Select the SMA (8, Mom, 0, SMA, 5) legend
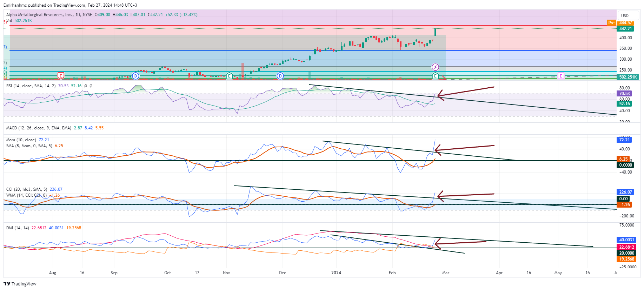The height and width of the screenshot is (290, 644). coord(29,146)
